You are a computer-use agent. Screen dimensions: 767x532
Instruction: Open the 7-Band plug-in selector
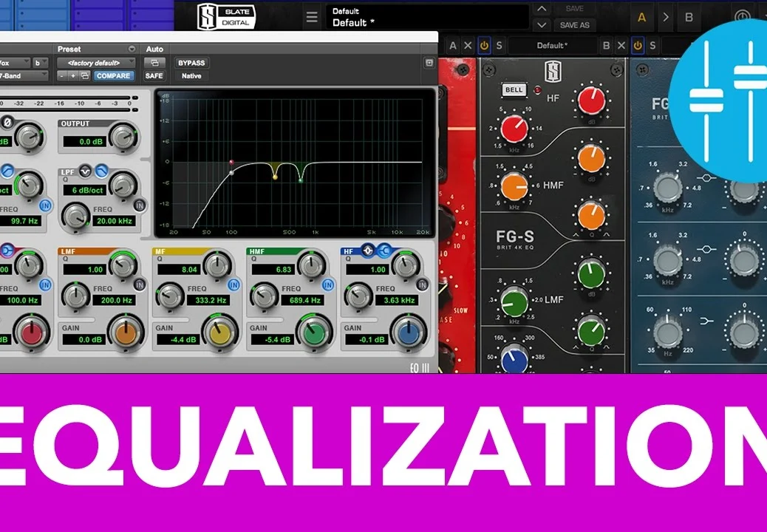(24, 76)
